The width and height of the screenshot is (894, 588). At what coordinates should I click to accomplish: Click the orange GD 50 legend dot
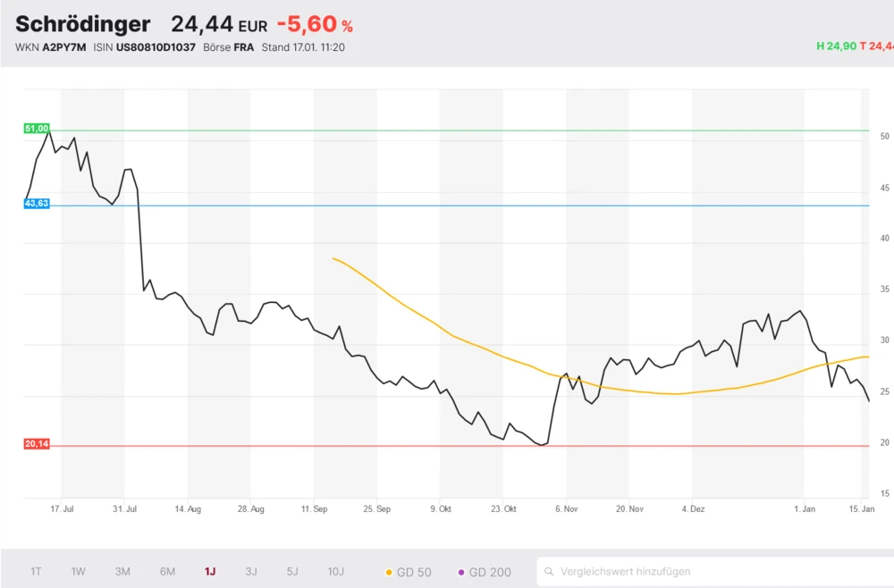[x=389, y=572]
